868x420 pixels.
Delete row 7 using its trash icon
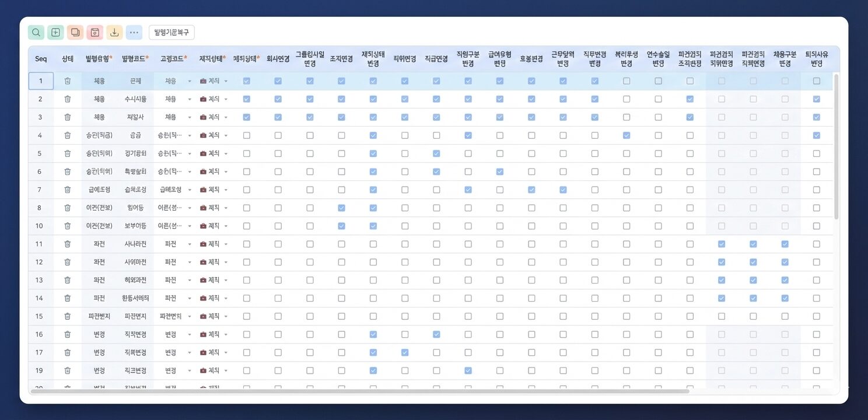(68, 190)
